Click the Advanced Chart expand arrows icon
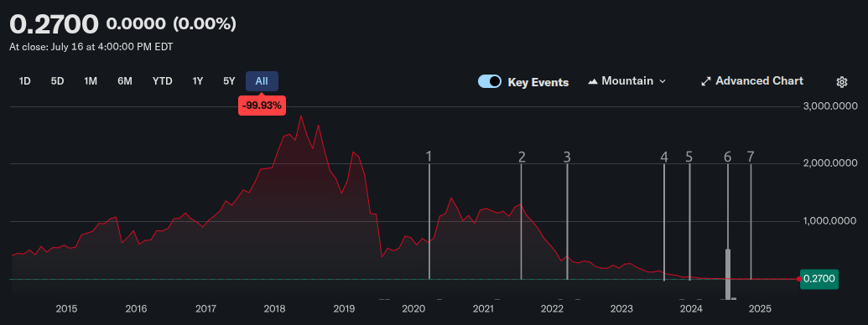This screenshot has width=868, height=325. point(706,82)
